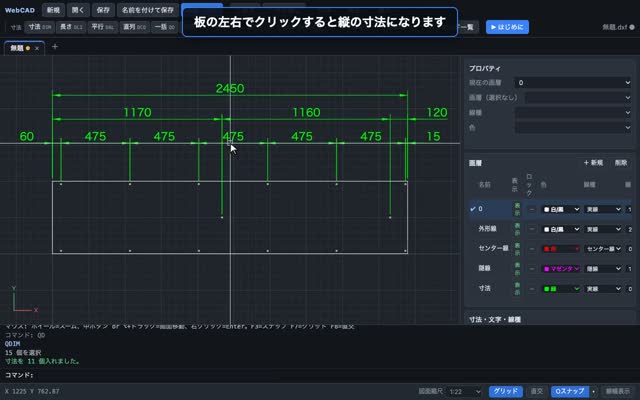Open linetype dropdown for layer 0
Image resolution: width=640 pixels, height=400 pixels.
click(603, 209)
